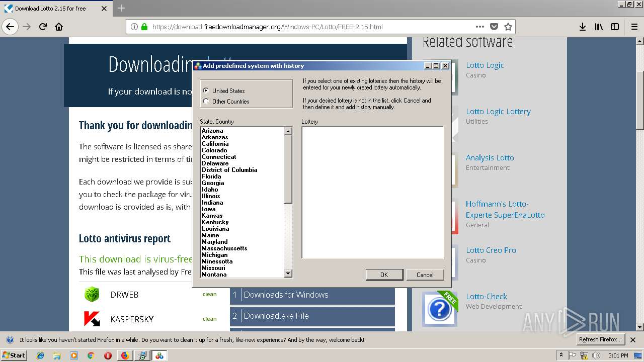
Task: Click the site information icon
Action: pos(134,27)
